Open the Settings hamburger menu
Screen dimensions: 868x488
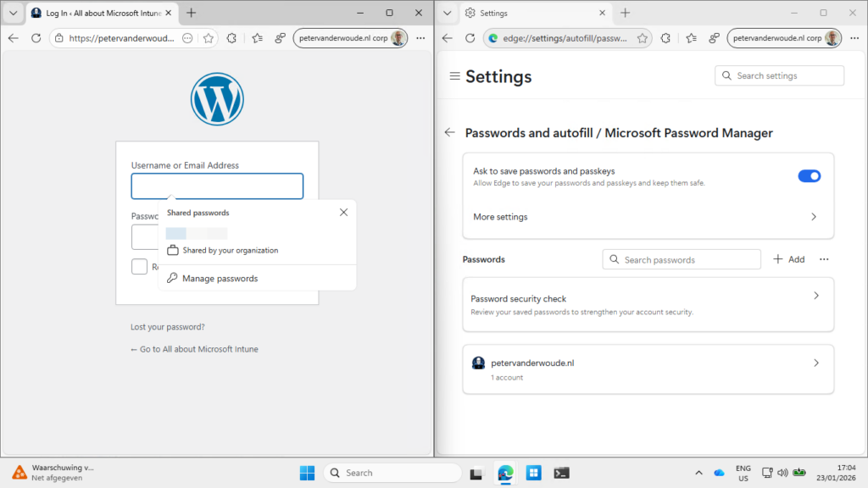tap(455, 76)
